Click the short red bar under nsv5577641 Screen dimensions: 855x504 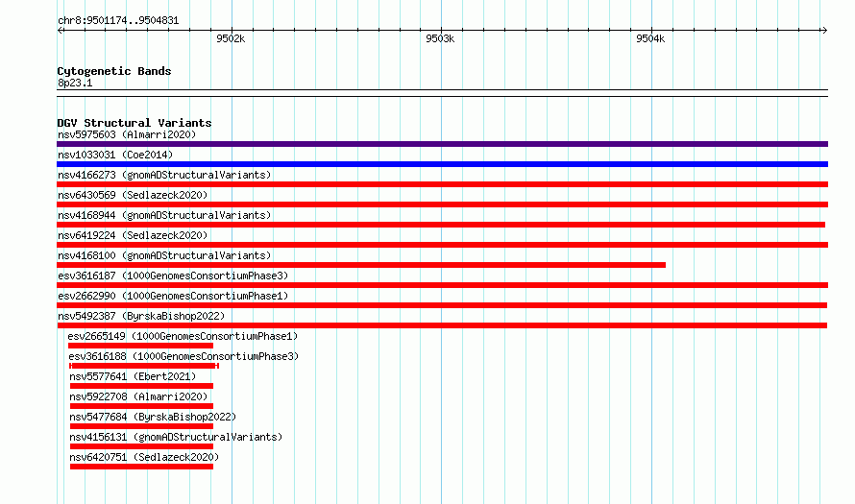142,386
